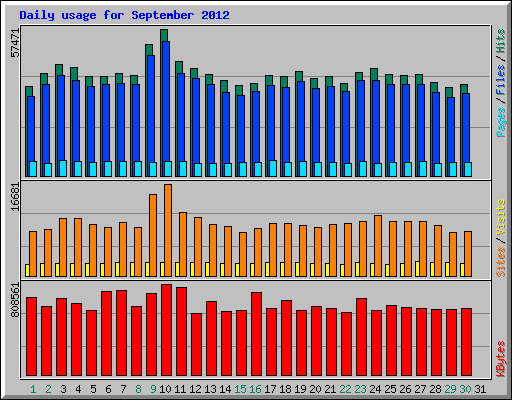Click day 20 on the x-axis
512x400 pixels.
315,389
